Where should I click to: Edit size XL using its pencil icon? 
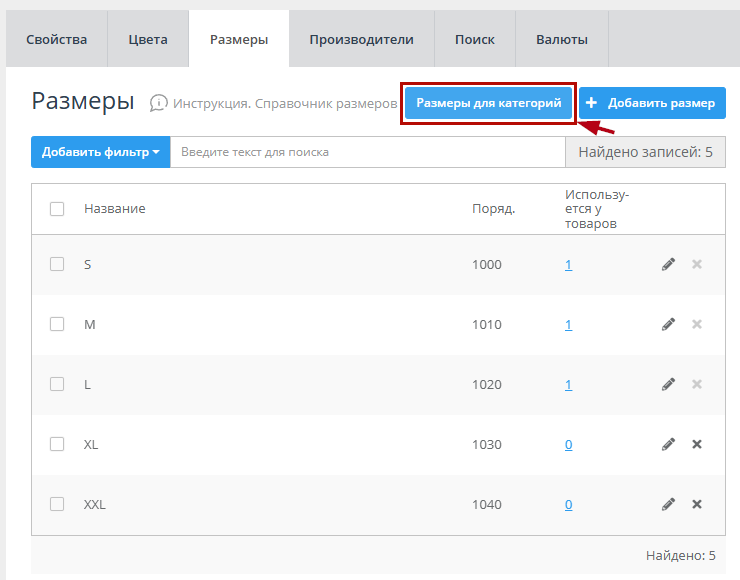point(668,444)
